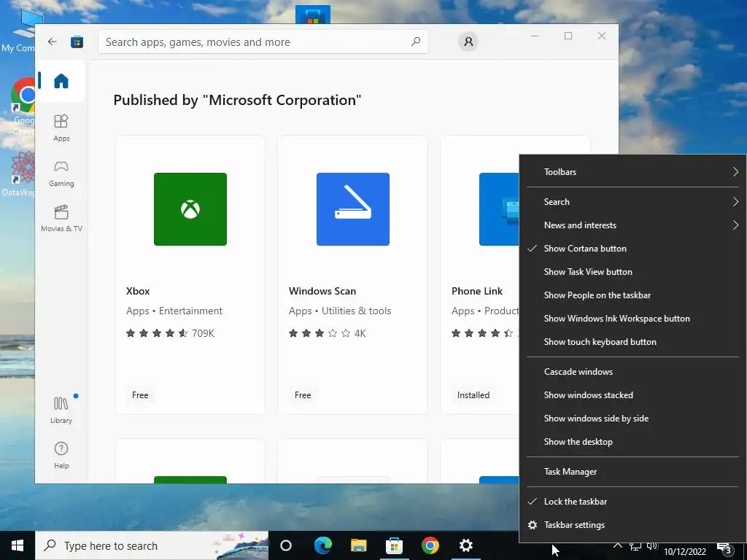Toggle Show People on the taskbar

(x=632, y=295)
